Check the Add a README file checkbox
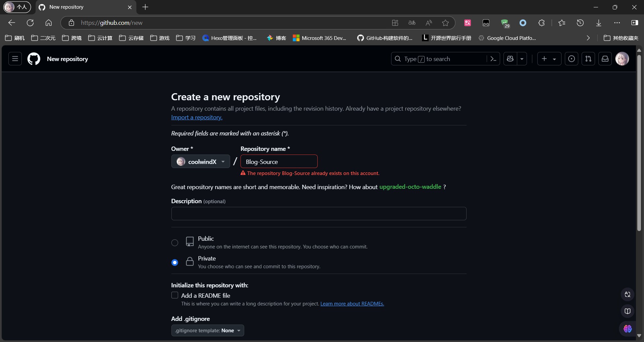 pyautogui.click(x=175, y=295)
